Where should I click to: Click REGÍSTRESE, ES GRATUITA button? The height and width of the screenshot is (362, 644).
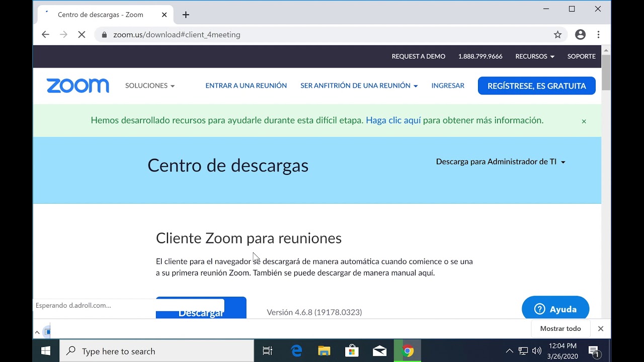point(537,86)
